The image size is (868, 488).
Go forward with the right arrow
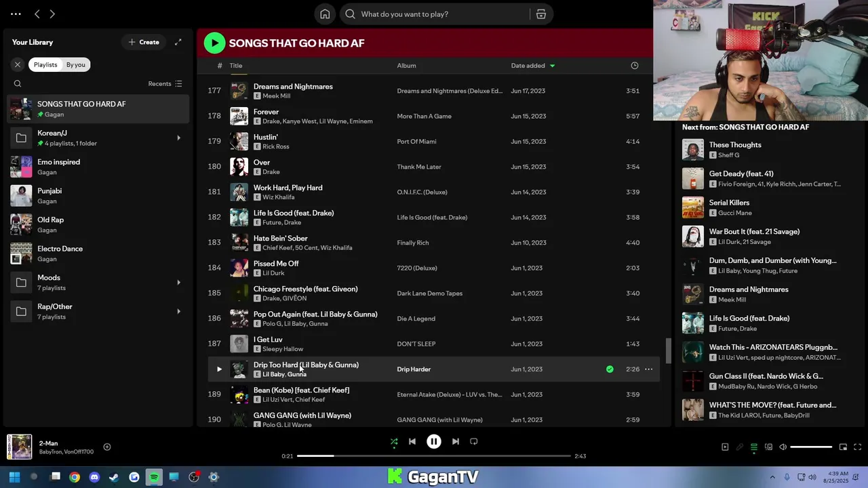[52, 14]
